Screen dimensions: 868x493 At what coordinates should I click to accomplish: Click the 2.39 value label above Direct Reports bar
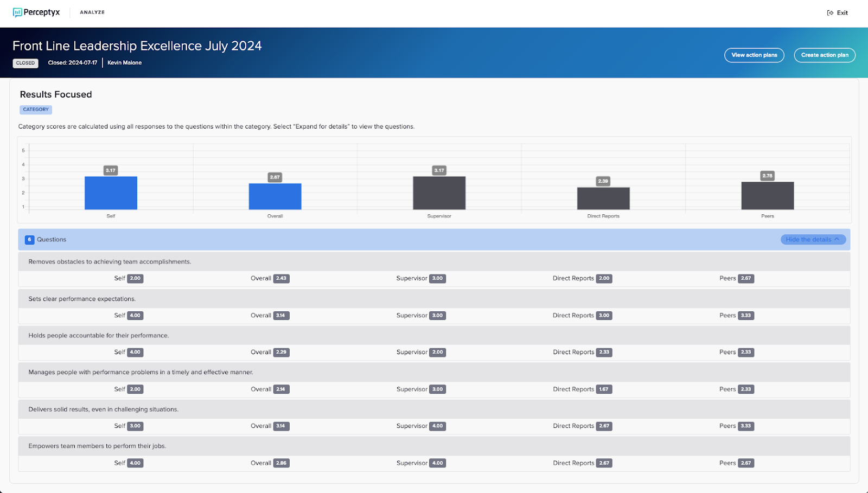pos(603,181)
